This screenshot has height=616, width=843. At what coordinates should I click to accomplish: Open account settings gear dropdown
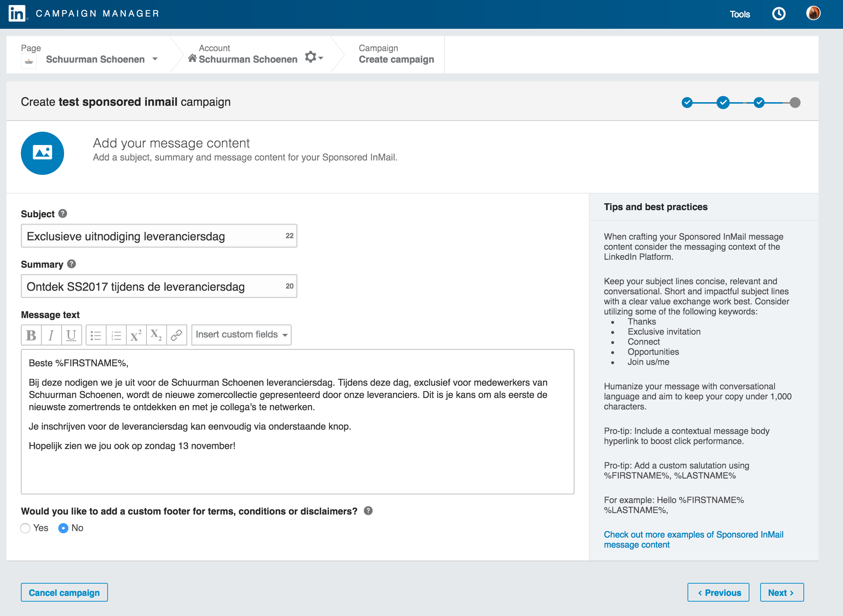[x=314, y=58]
